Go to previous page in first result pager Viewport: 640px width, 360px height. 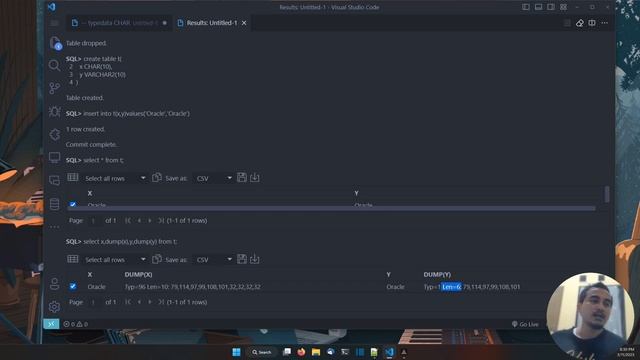pyautogui.click(x=139, y=220)
